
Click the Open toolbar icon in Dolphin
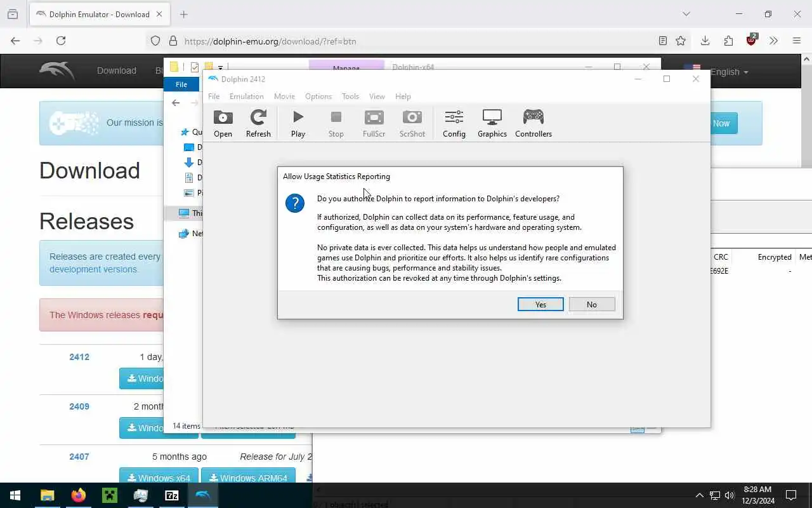pos(223,124)
